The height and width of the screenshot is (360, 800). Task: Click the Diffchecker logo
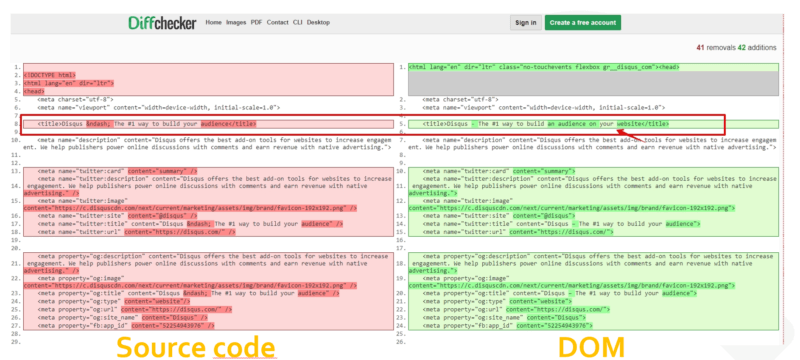point(162,23)
